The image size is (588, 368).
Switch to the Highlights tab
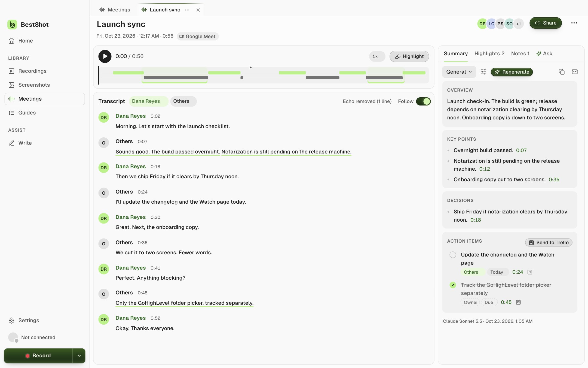point(489,53)
